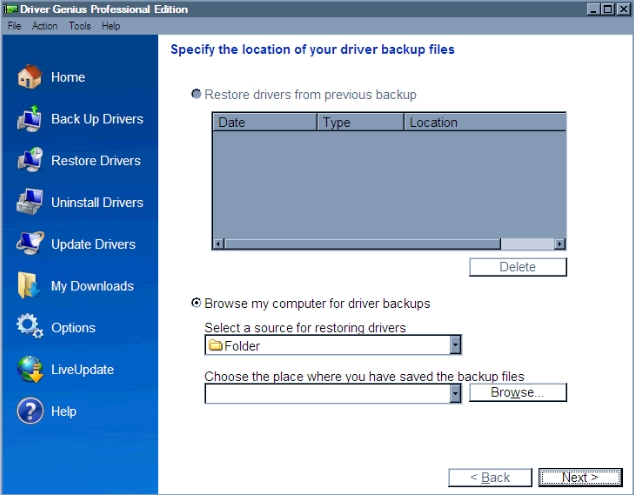Click the Date column header
The width and height of the screenshot is (634, 495).
(x=264, y=122)
